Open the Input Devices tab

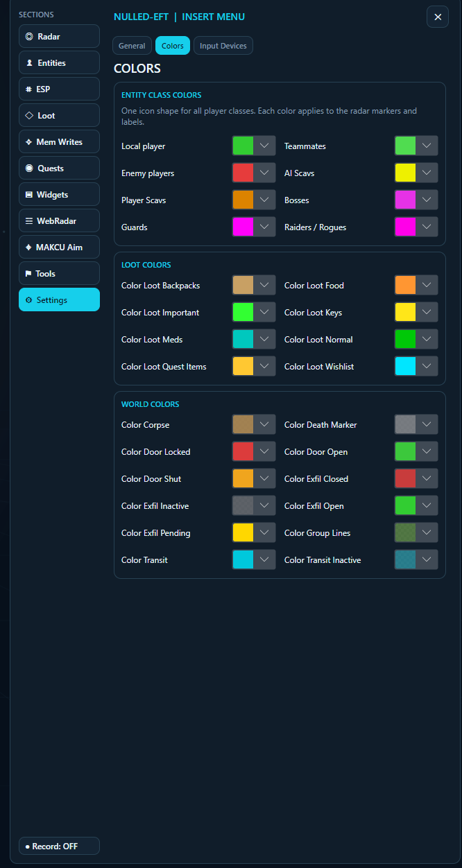click(223, 46)
